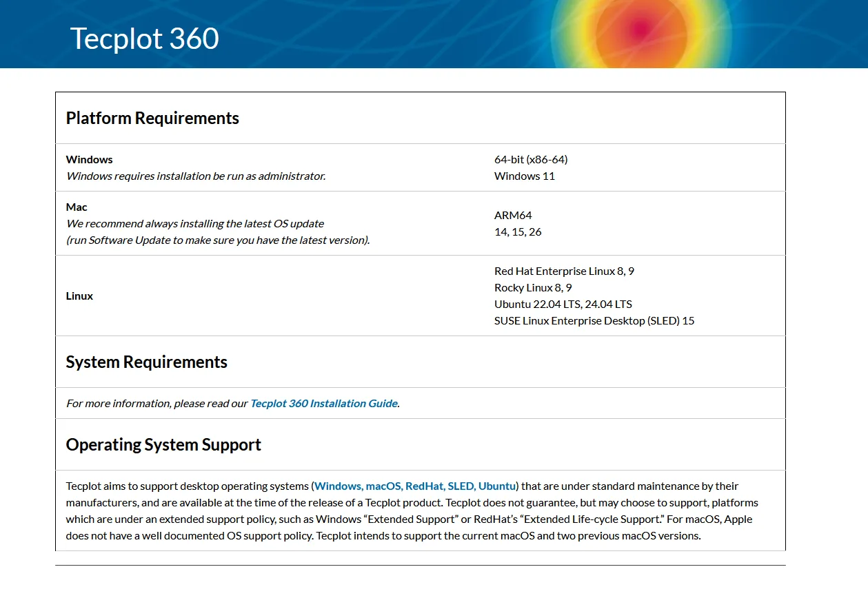
Task: Click the Operating System Support heading
Action: (163, 444)
